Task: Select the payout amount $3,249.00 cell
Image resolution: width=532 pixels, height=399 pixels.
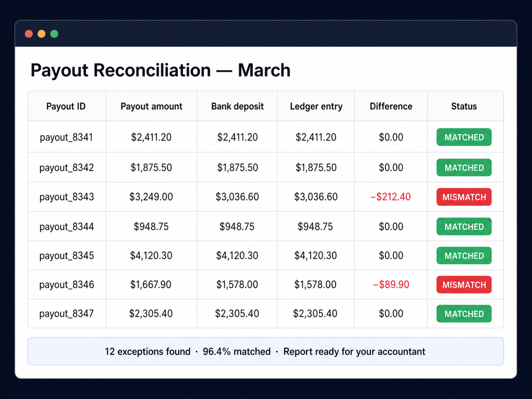Action: 151,197
